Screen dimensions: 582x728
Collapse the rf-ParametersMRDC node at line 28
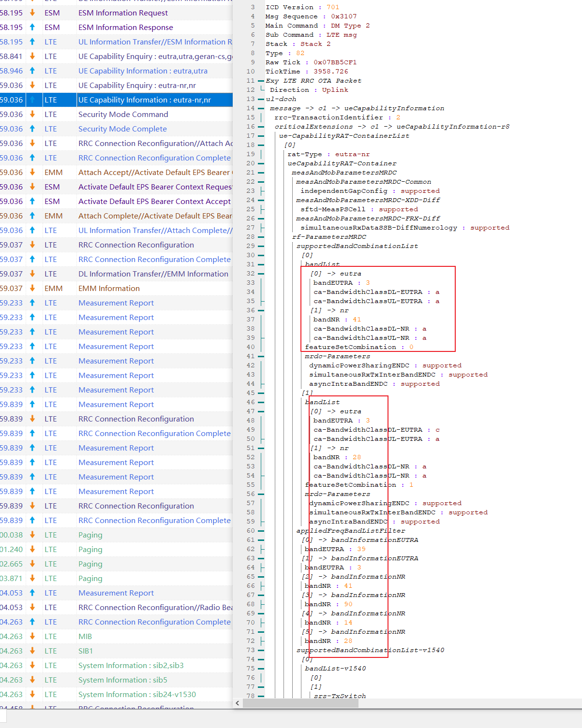point(261,237)
